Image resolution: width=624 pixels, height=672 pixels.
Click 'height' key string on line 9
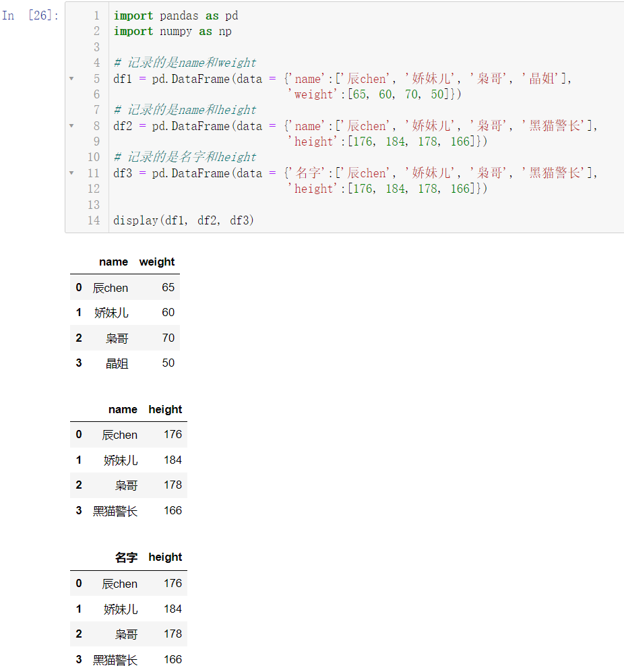click(313, 142)
